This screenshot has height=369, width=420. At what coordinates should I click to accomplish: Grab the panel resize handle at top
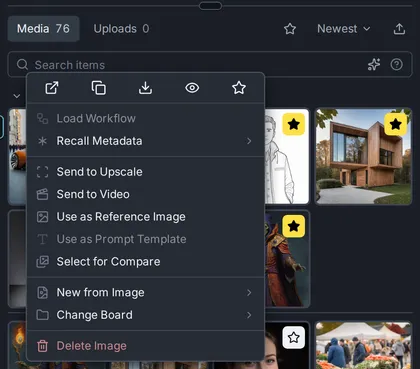[x=210, y=6]
